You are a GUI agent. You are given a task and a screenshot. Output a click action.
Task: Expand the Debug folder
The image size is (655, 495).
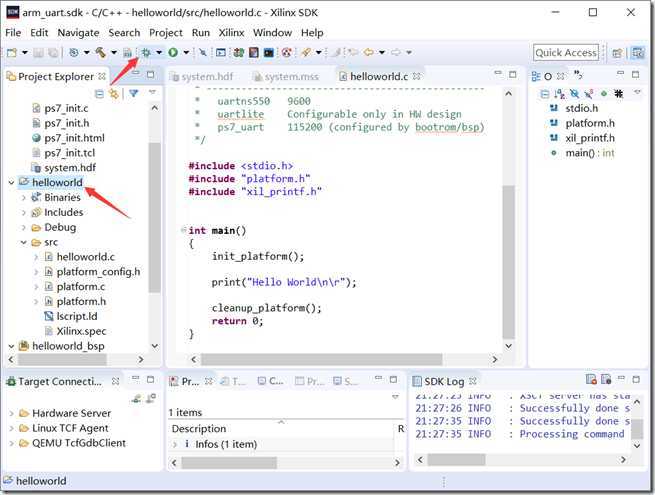(x=24, y=228)
